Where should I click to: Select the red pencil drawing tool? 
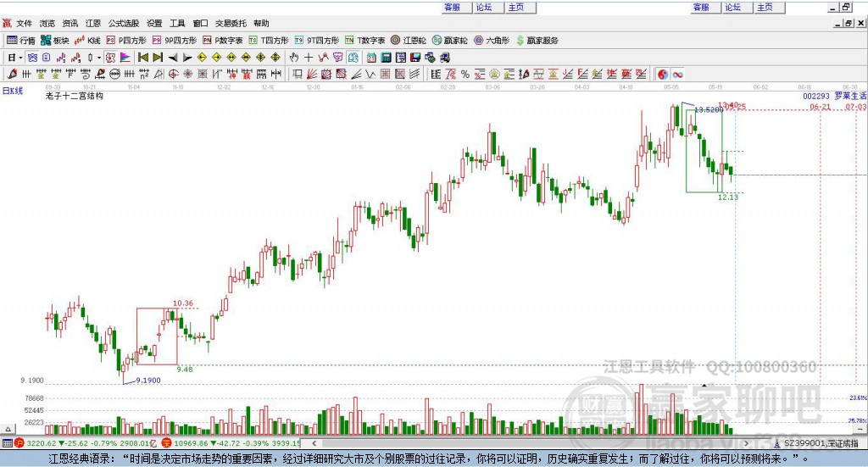12,74
